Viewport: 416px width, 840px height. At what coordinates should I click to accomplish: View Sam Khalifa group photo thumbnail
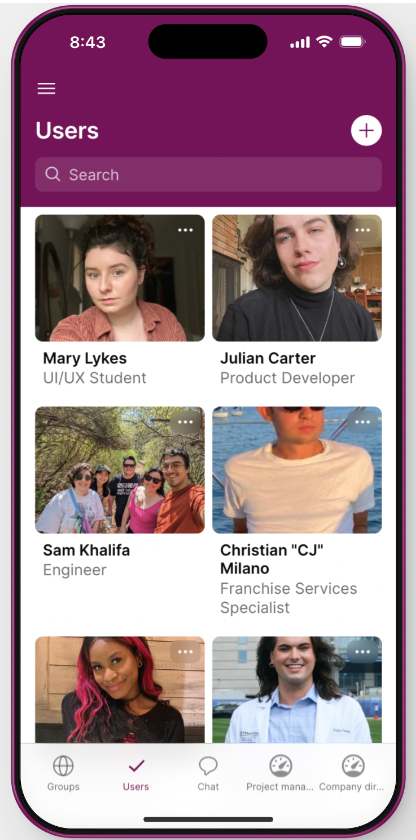120,470
